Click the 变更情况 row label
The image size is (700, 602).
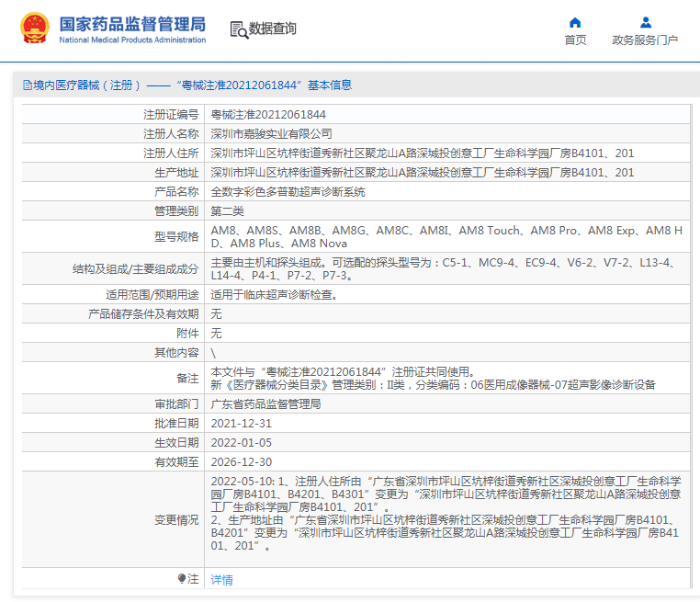[175, 520]
